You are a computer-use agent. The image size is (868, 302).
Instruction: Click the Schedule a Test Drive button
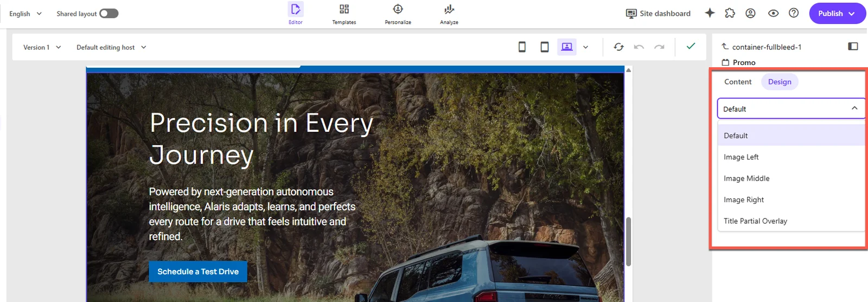(x=198, y=272)
